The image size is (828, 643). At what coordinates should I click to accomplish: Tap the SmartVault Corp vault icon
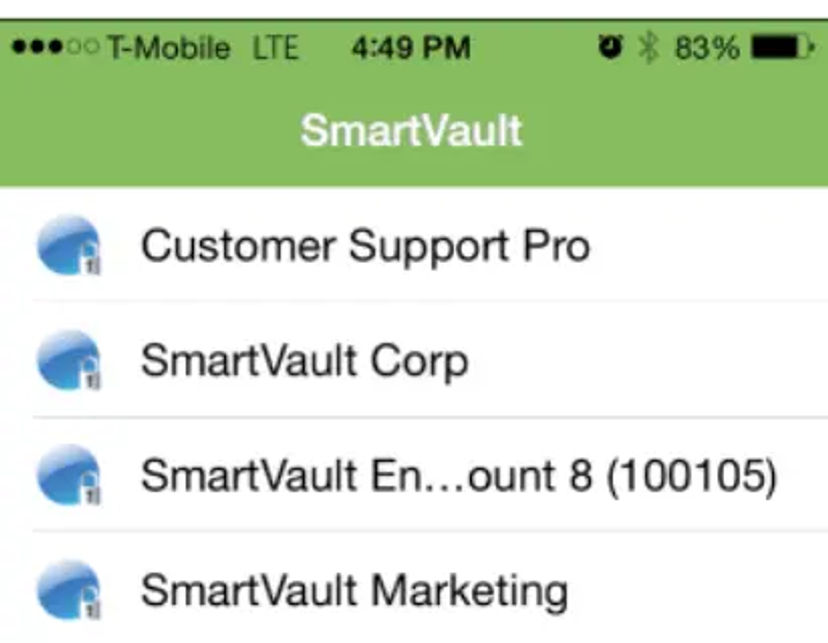click(x=68, y=361)
